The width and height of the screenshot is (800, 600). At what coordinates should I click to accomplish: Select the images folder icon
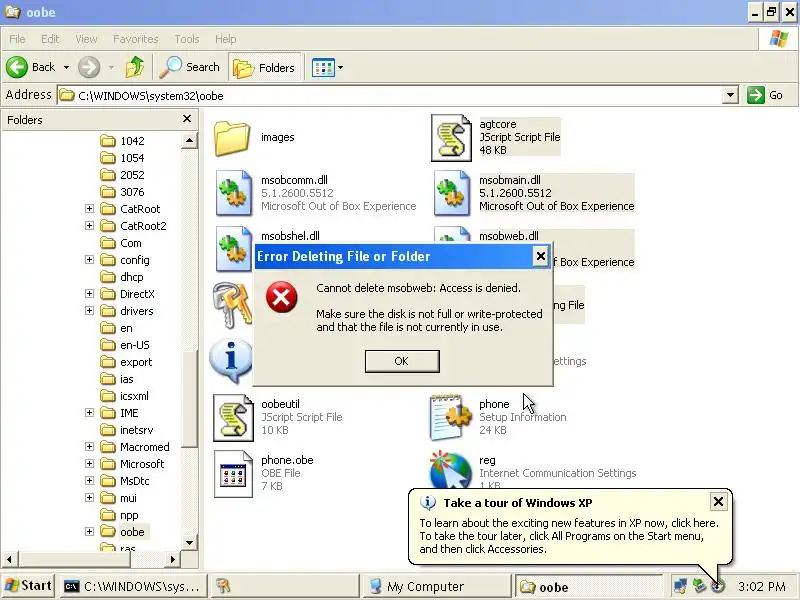click(232, 138)
